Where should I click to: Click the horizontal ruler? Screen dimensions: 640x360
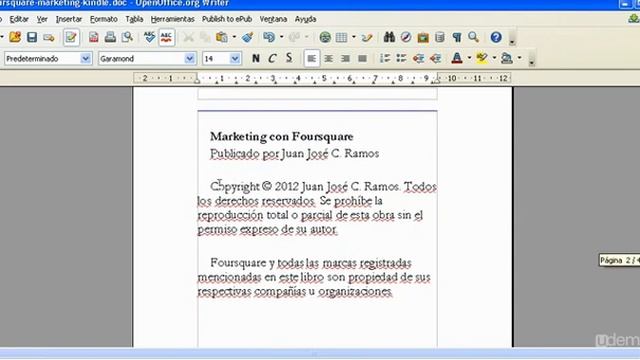tap(322, 78)
